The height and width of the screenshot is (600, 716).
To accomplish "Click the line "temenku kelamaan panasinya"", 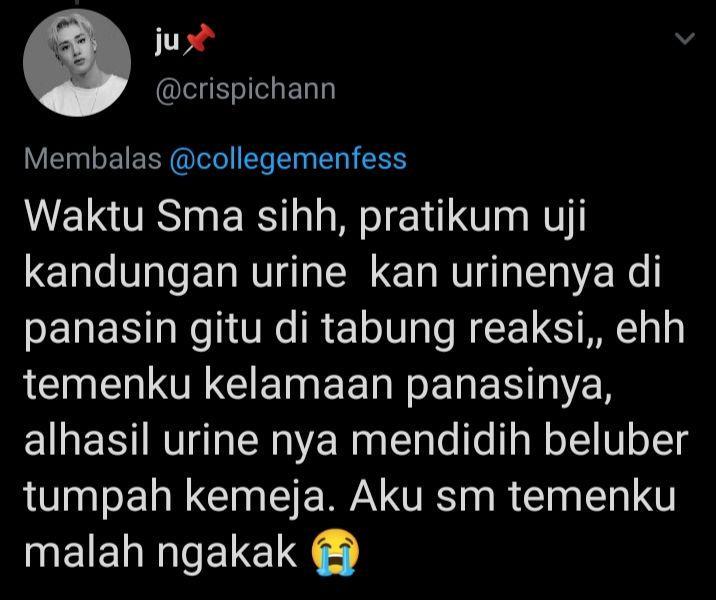I will pos(318,386).
